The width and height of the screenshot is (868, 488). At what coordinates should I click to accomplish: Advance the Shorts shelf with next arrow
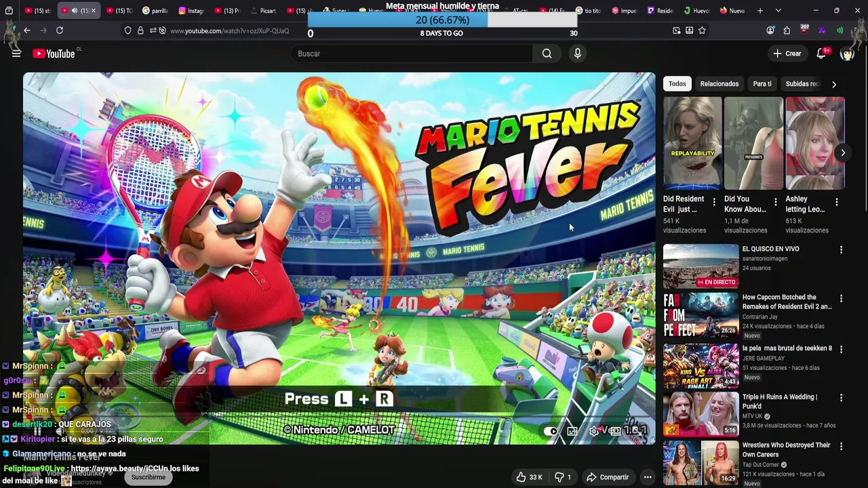point(842,153)
